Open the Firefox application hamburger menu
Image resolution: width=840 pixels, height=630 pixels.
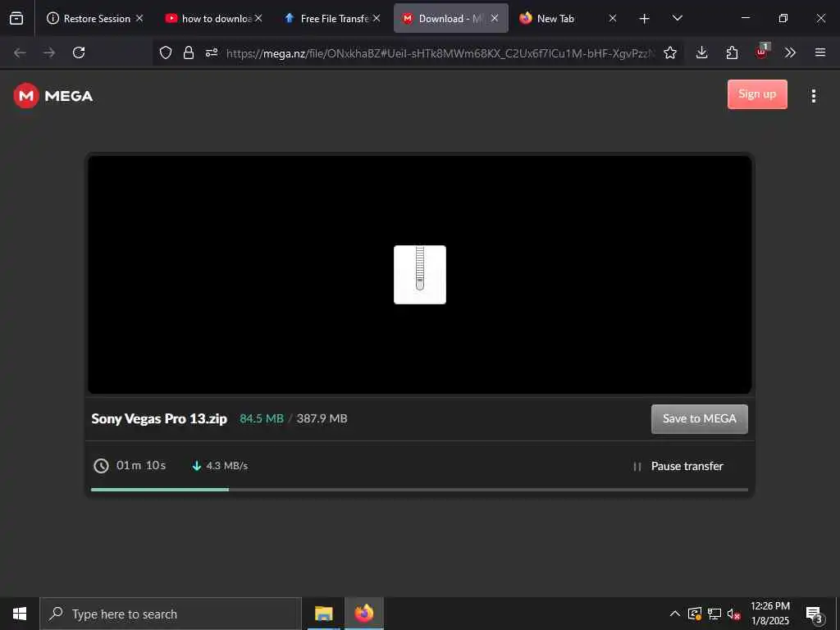pyautogui.click(x=820, y=52)
